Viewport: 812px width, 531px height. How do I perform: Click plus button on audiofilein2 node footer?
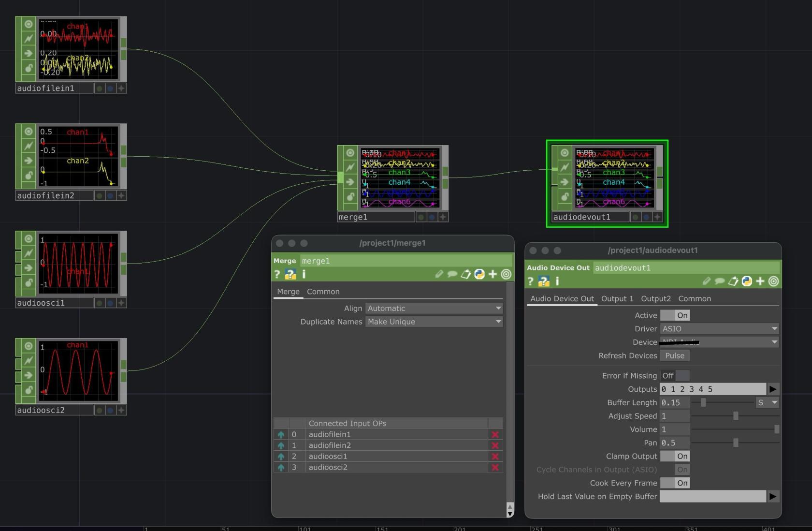point(121,196)
